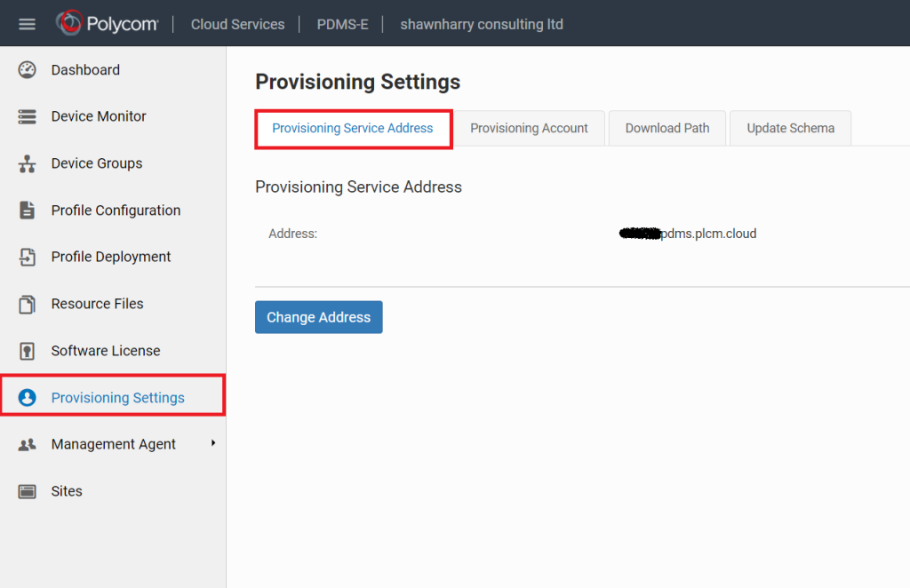Viewport: 910px width, 588px height.
Task: Open the Download Path tab
Action: [667, 128]
